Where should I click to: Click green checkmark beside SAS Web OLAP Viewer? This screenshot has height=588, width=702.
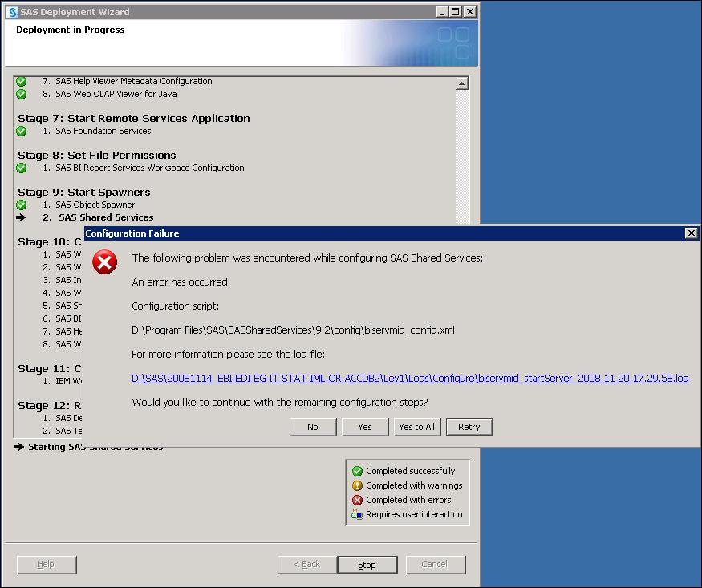[22, 94]
